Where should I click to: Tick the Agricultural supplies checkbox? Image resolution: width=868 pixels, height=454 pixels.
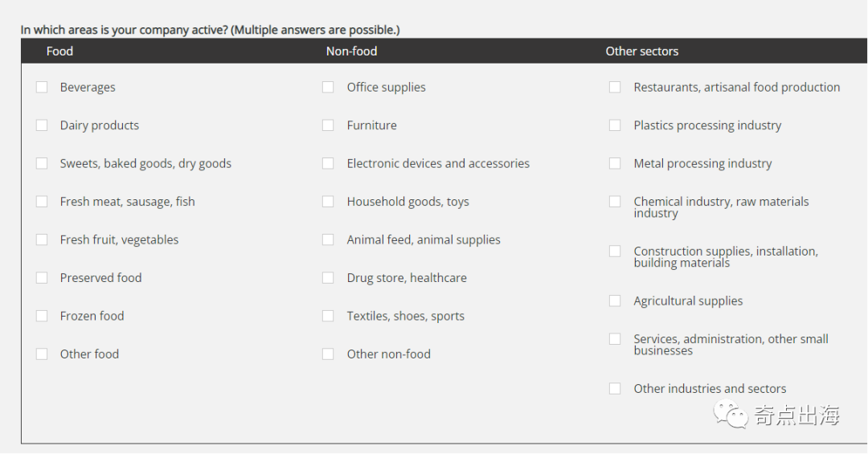click(x=615, y=301)
